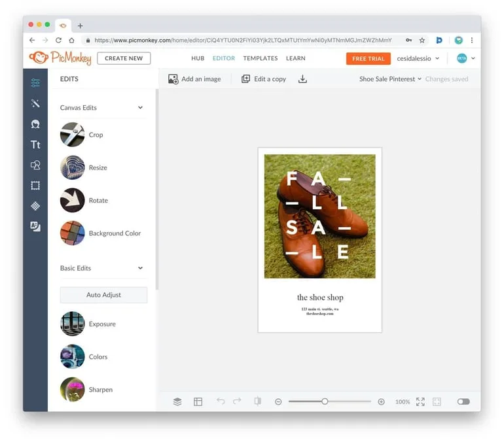
Task: Open the Touch Up face tool
Action: [35, 124]
